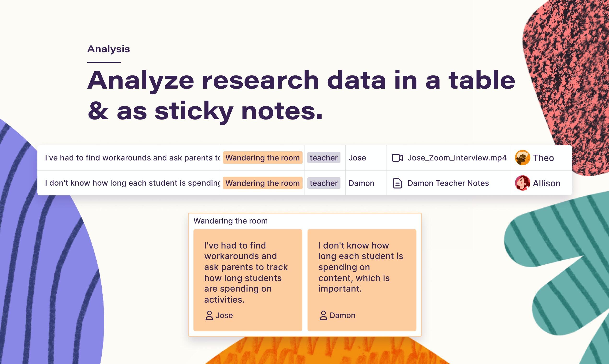Open the Jose_Zoom_Interview.mp4 file link

(457, 158)
